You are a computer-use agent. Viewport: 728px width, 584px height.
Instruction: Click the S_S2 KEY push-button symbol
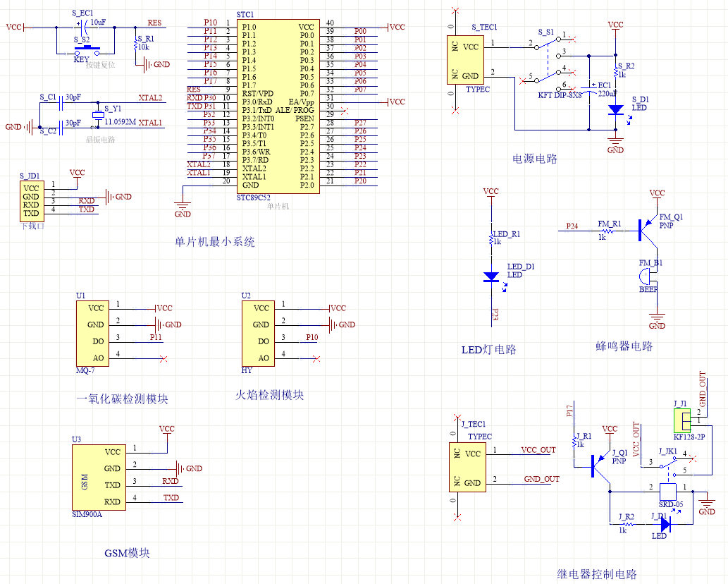[87, 50]
